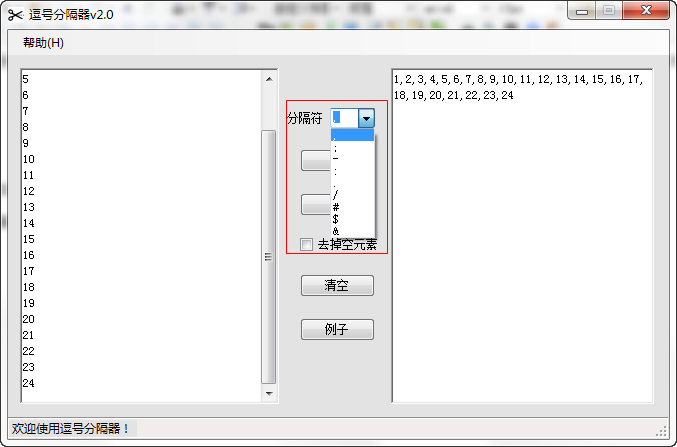The width and height of the screenshot is (677, 447).
Task: Select the $ separator option
Action: point(352,219)
